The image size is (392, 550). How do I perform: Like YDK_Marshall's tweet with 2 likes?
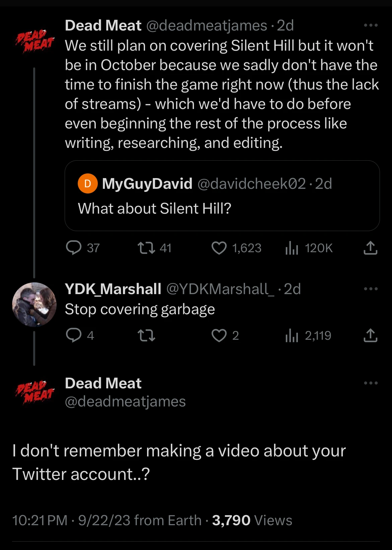pos(219,335)
